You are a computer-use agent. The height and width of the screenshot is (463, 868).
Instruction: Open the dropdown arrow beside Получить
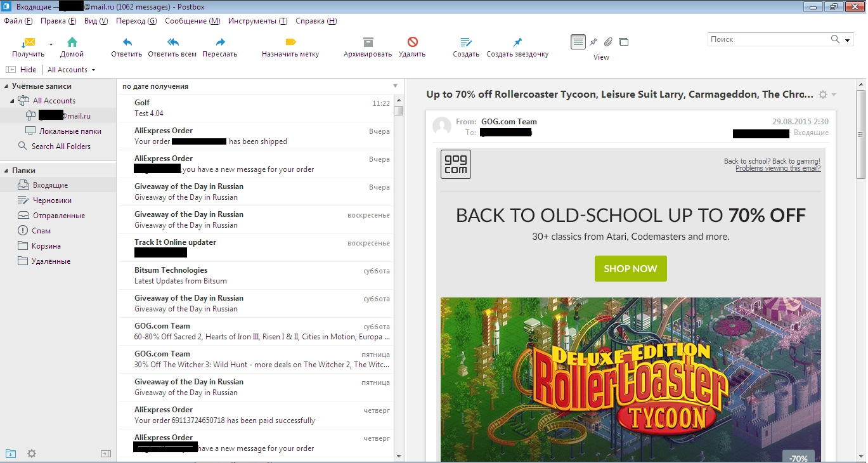pyautogui.click(x=51, y=44)
